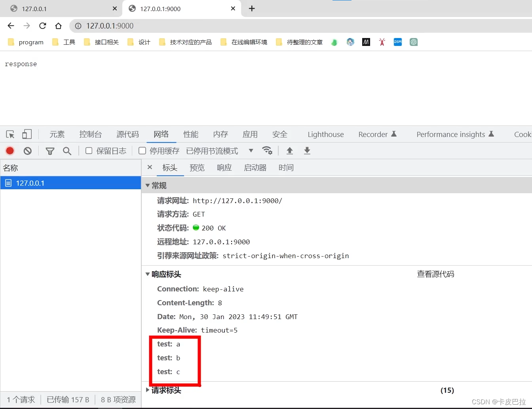Open network search magnifier icon
Image resolution: width=532 pixels, height=409 pixels.
click(x=67, y=151)
